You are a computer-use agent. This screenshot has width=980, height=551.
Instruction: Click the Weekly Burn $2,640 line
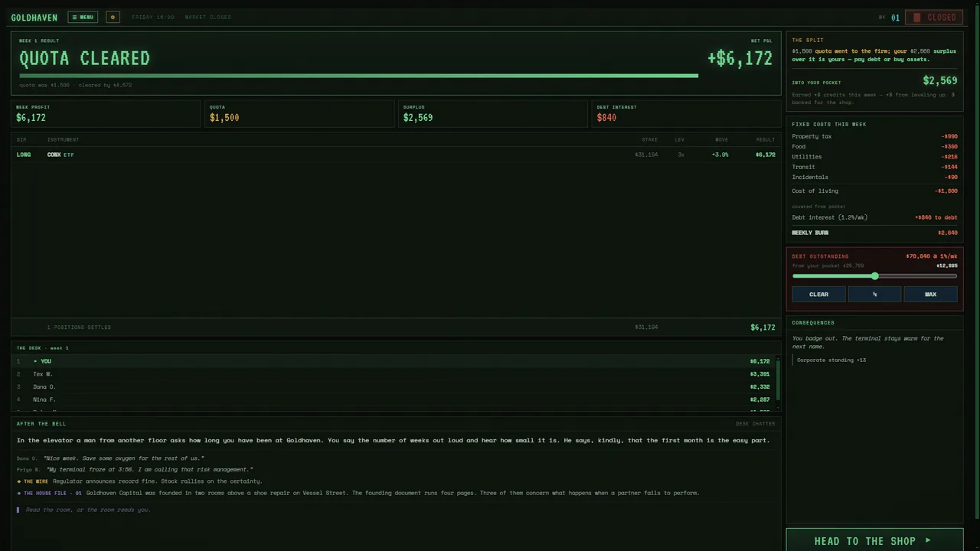[x=874, y=233]
